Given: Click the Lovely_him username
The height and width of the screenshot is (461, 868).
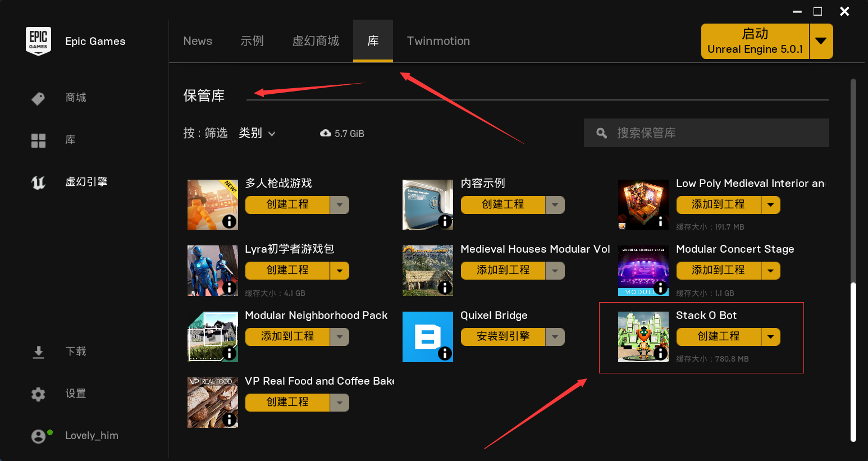Looking at the screenshot, I should tap(92, 436).
